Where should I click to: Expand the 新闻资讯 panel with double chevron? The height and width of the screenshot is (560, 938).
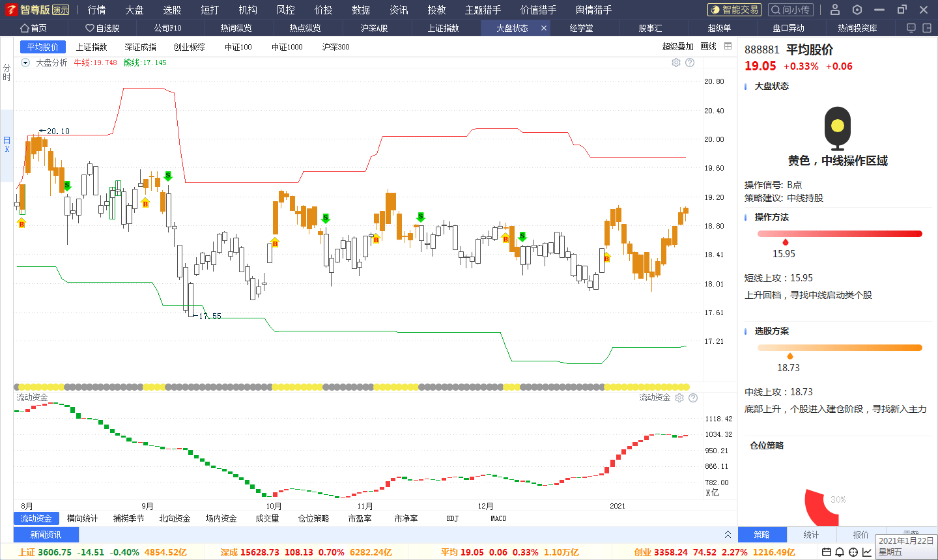click(x=728, y=535)
